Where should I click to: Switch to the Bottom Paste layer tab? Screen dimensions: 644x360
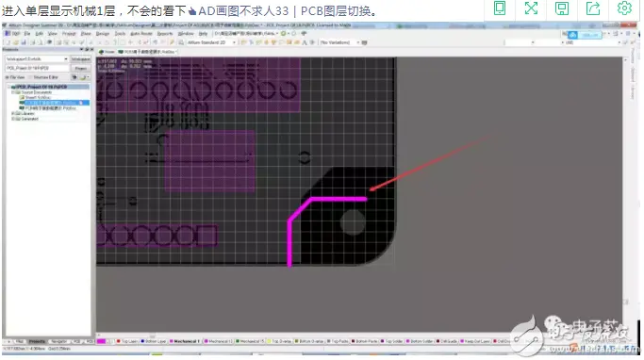tap(365, 341)
